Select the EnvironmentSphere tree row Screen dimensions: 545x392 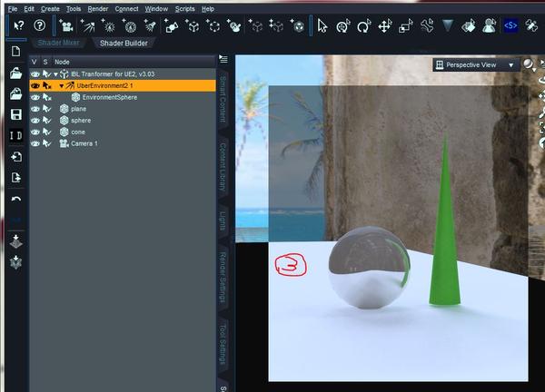point(123,97)
